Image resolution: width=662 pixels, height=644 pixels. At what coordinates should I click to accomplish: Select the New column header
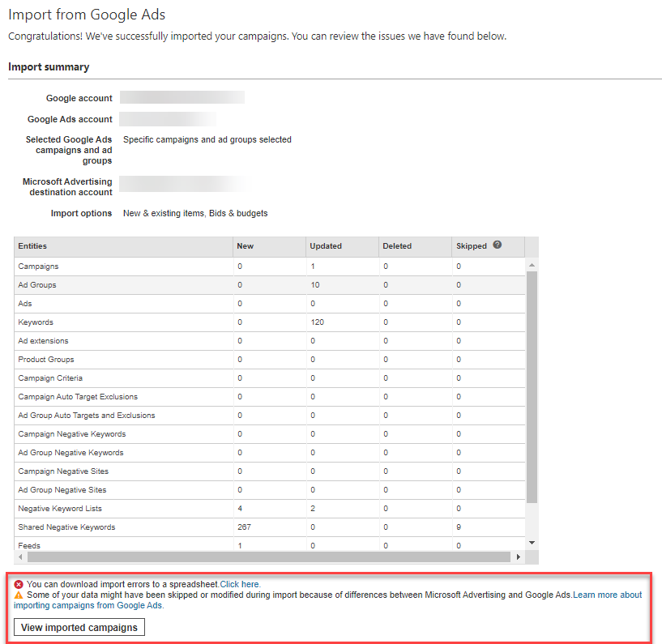(245, 246)
